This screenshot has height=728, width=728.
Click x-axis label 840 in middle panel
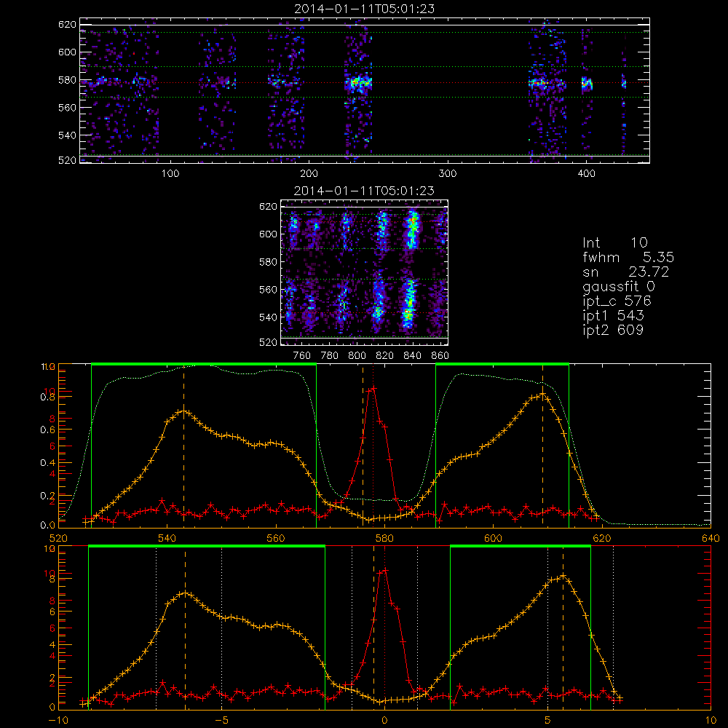[412, 356]
